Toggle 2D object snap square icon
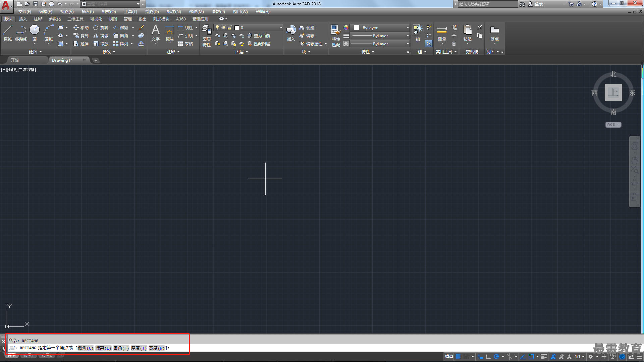Screen dimensions: 644x362 531,357
